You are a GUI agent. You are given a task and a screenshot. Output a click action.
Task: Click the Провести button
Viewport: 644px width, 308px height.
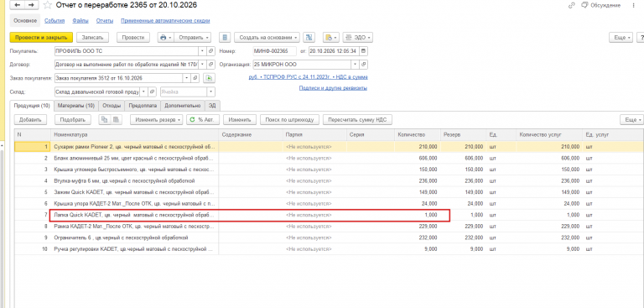pyautogui.click(x=133, y=38)
